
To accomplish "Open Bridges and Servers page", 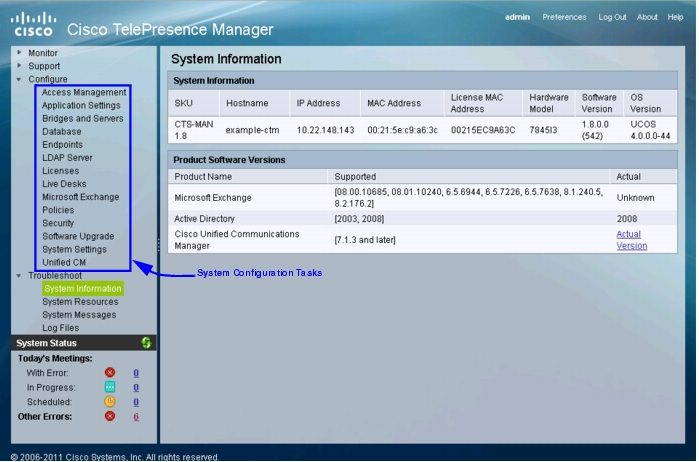I will tap(82, 119).
